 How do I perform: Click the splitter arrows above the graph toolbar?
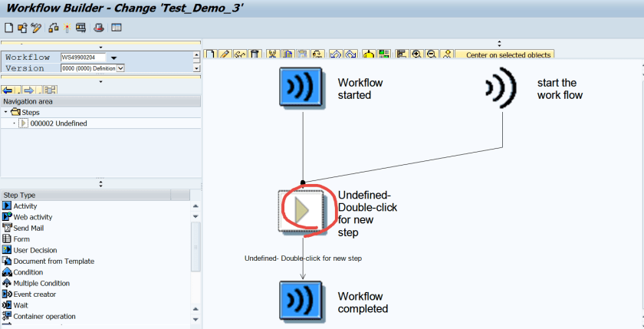click(499, 43)
